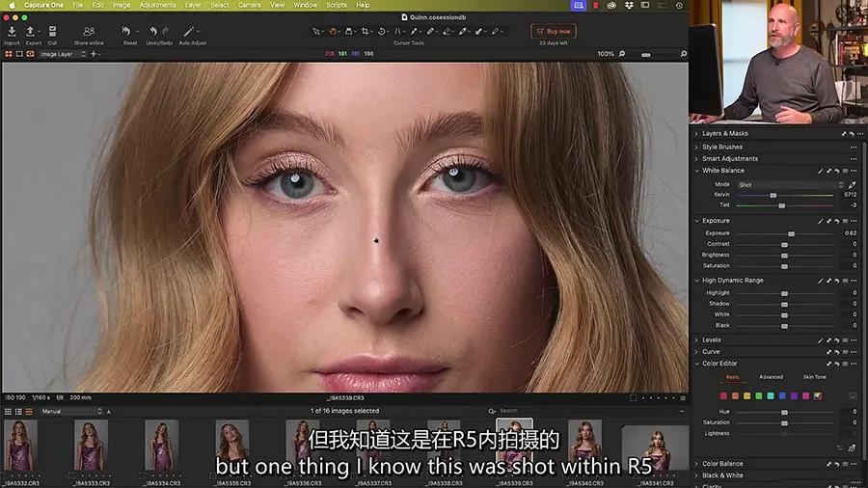
Task: Click the Reset adjustments icon
Action: pos(129,32)
